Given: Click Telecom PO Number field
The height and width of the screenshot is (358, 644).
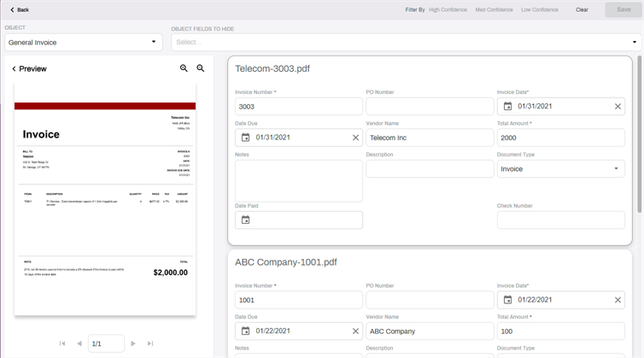Looking at the screenshot, I should click(430, 107).
